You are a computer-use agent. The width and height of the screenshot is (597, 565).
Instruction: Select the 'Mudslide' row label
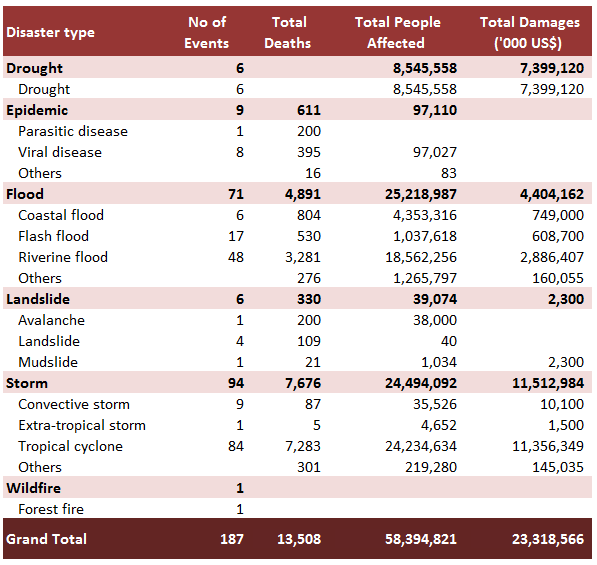(x=48, y=362)
